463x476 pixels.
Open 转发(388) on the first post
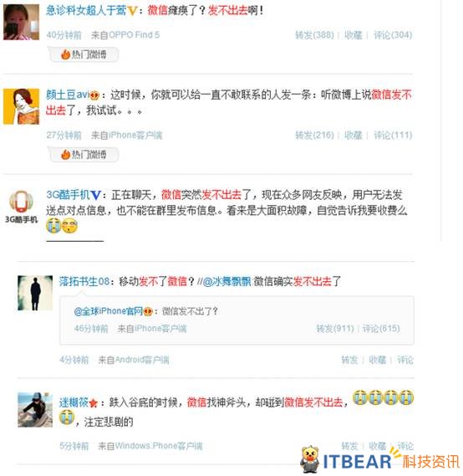(x=314, y=35)
